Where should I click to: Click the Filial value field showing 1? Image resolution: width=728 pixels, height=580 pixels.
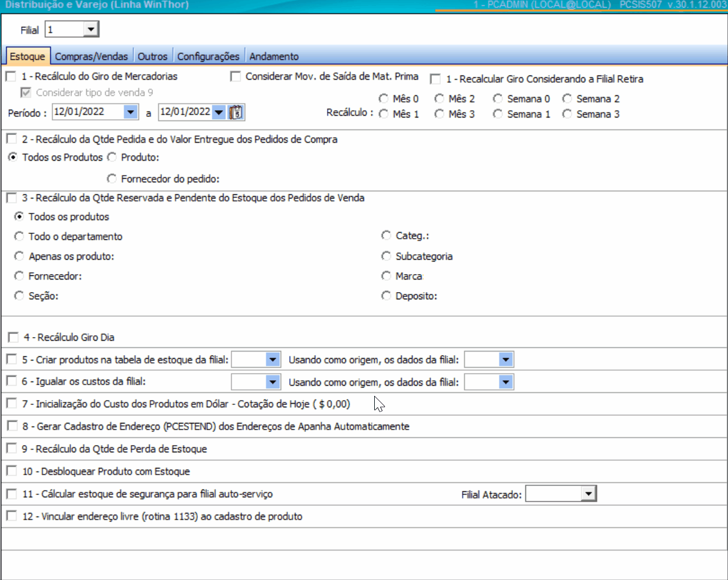65,29
